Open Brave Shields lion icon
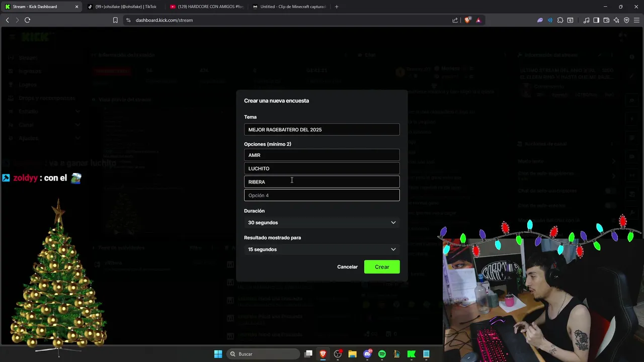Viewport: 644px width, 362px height. [x=468, y=20]
